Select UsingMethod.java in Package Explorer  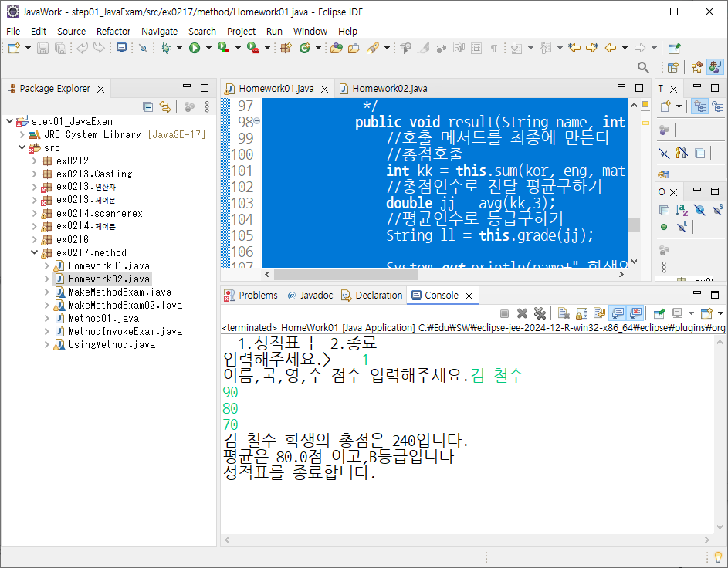(x=112, y=344)
